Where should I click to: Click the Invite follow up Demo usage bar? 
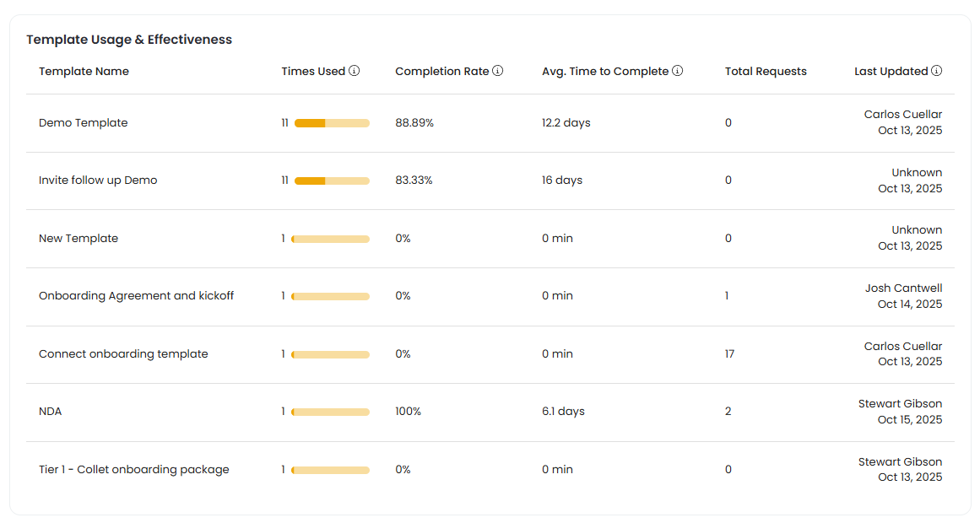click(x=332, y=181)
